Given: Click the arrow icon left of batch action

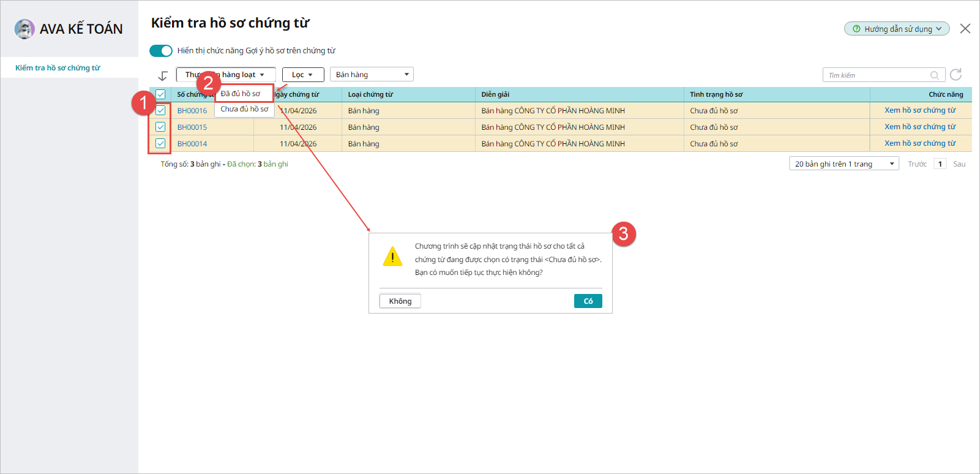Looking at the screenshot, I should click(x=162, y=75).
